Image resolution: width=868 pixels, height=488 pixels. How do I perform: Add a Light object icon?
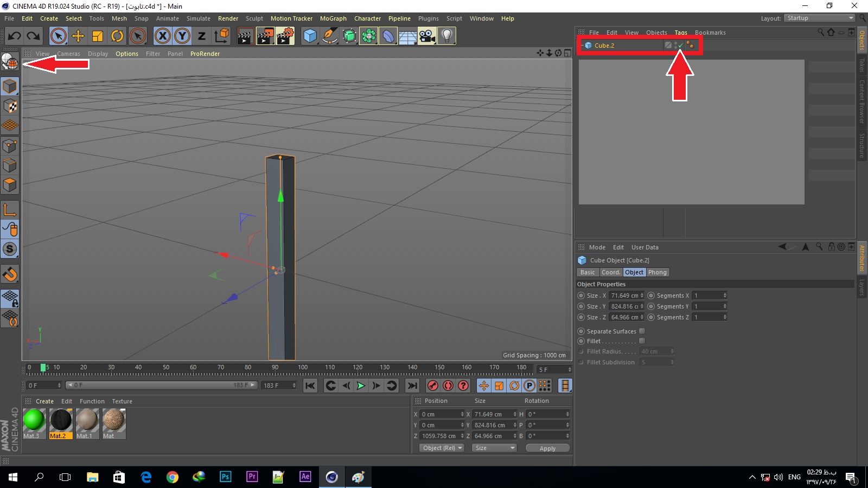446,36
